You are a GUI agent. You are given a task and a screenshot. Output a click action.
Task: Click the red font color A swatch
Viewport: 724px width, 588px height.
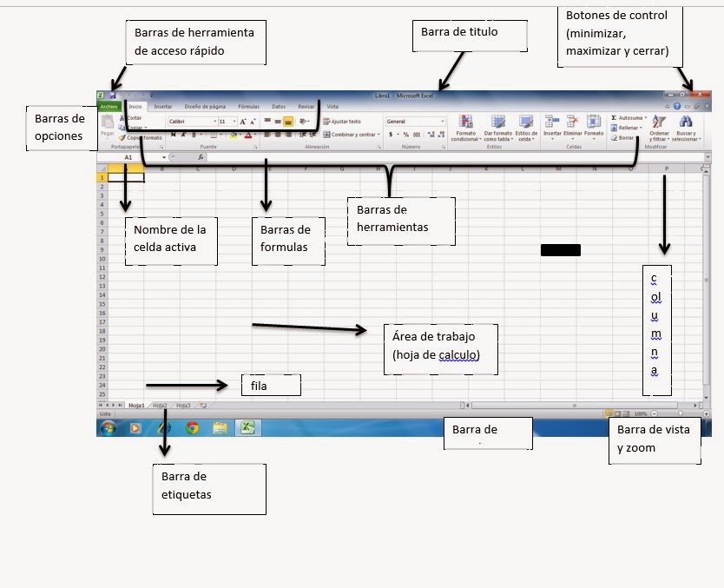coord(248,135)
